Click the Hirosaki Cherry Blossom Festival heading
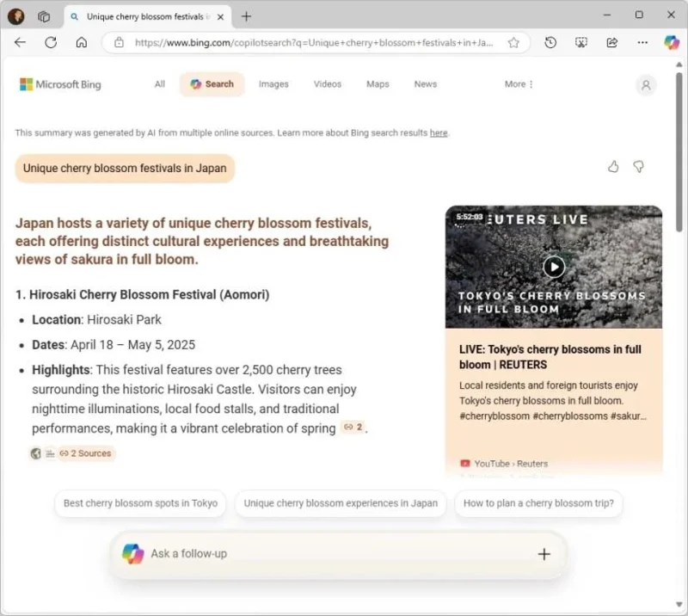 [143, 294]
